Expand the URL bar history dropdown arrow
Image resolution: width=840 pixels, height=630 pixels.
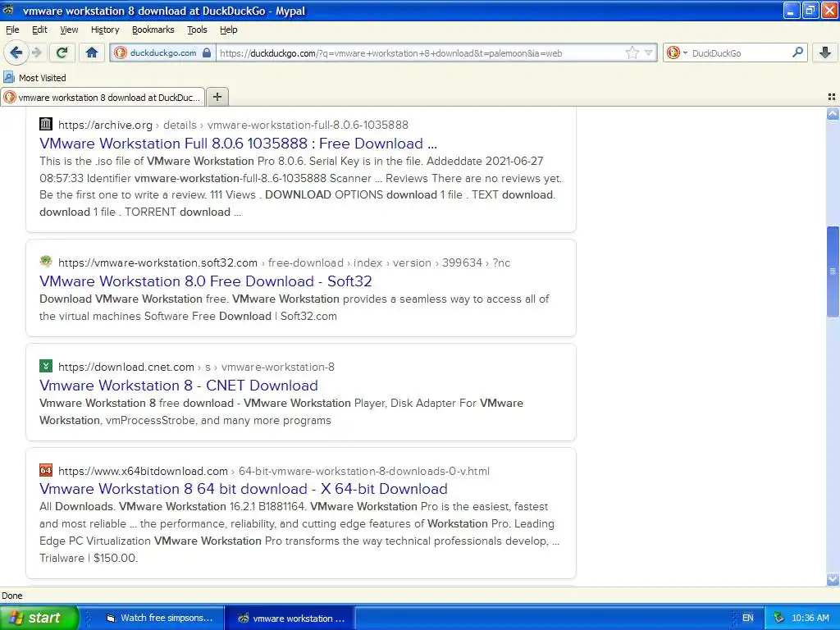coord(648,52)
